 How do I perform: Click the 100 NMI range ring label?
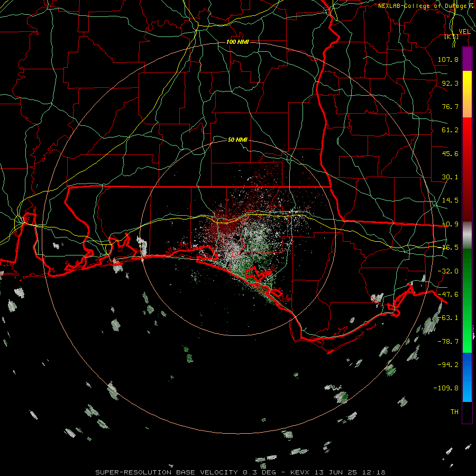click(237, 42)
